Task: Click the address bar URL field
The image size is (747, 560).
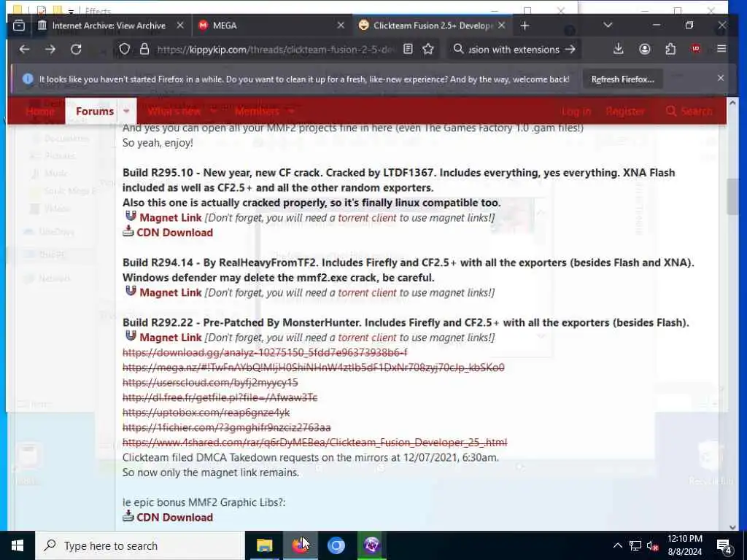Action: tap(276, 49)
